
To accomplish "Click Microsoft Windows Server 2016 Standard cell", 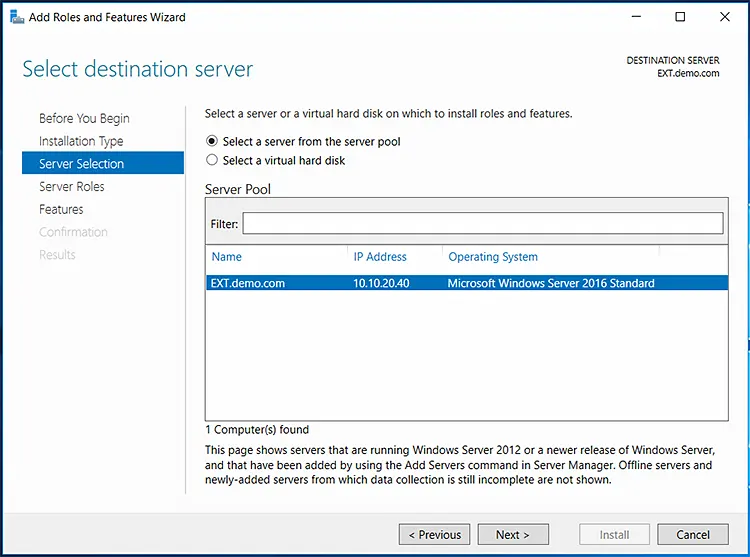I will coord(551,283).
